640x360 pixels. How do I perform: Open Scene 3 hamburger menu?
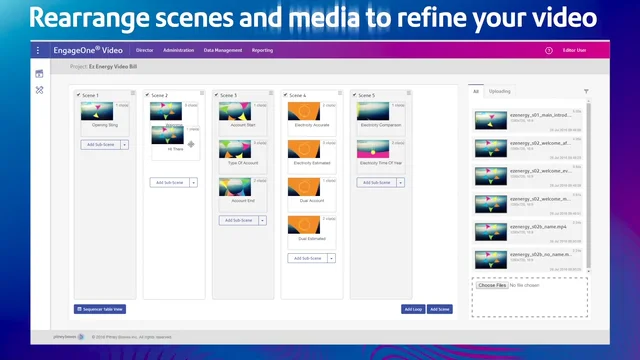(x=271, y=93)
